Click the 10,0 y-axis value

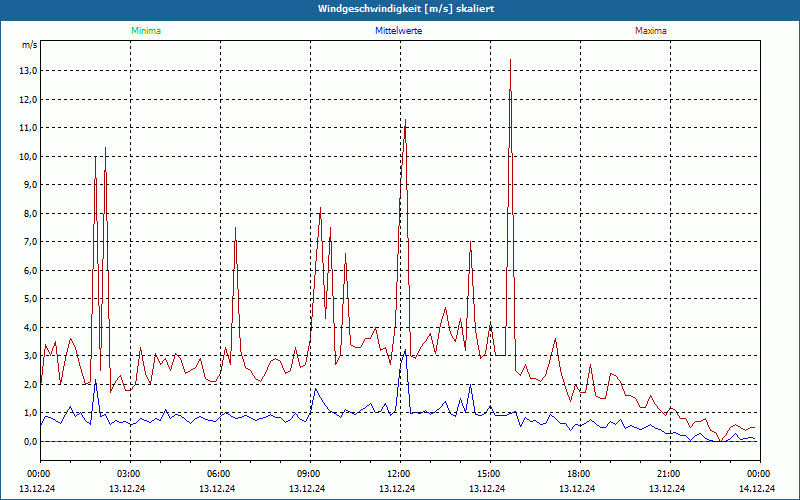28,157
